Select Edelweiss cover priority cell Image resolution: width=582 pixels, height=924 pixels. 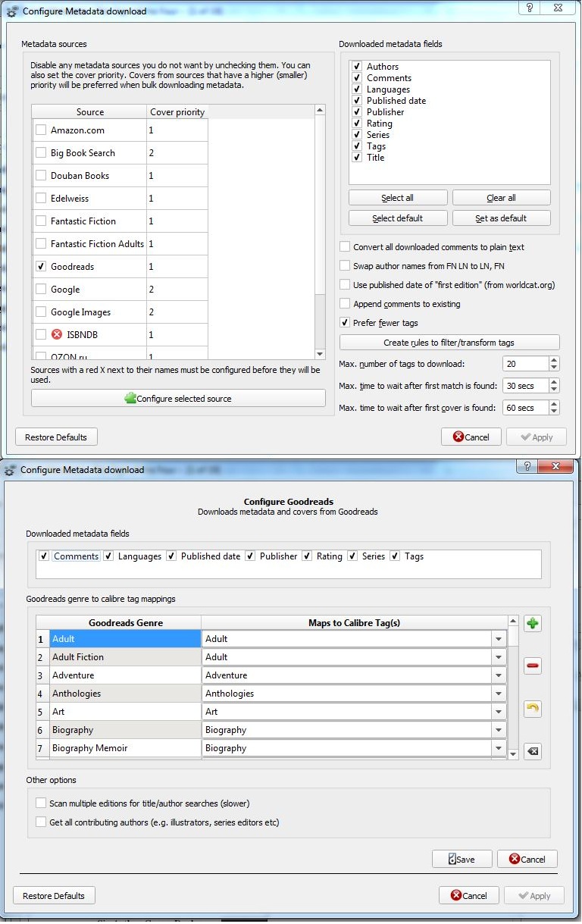(x=177, y=199)
